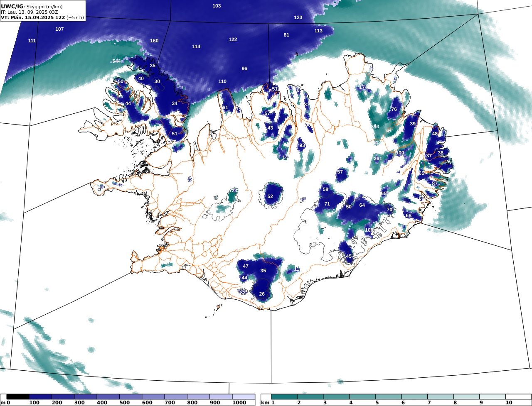The image size is (532, 406).
Task: Click the visibility value '113'
Action: pos(318,31)
